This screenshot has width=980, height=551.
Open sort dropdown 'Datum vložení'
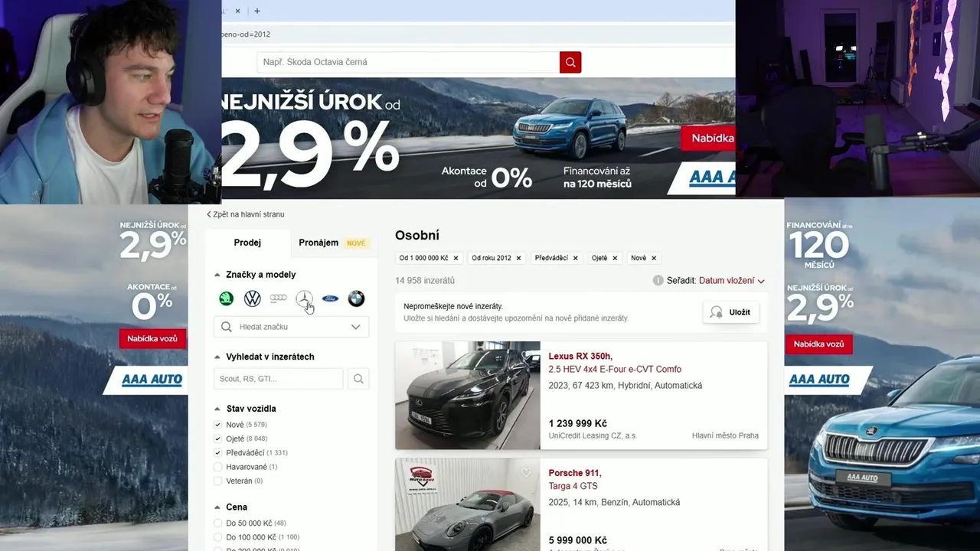[x=731, y=281]
